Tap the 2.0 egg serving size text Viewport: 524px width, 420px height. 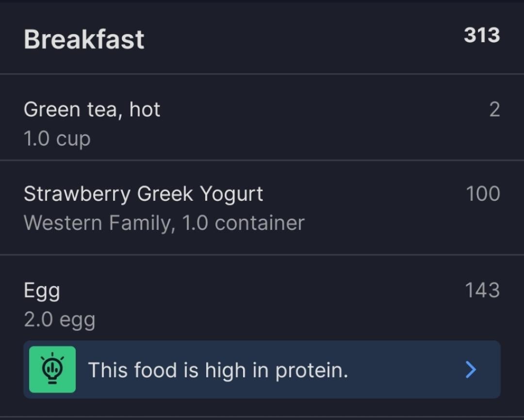[x=60, y=320]
